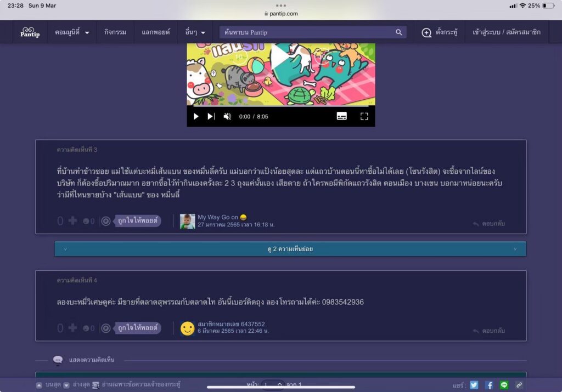Open เข้าสู่ระบบ / สมัครสมาชิก login link

click(507, 32)
